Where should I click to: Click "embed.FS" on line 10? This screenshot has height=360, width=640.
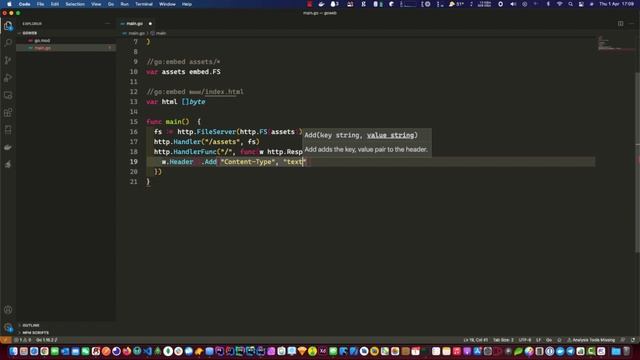coord(205,72)
